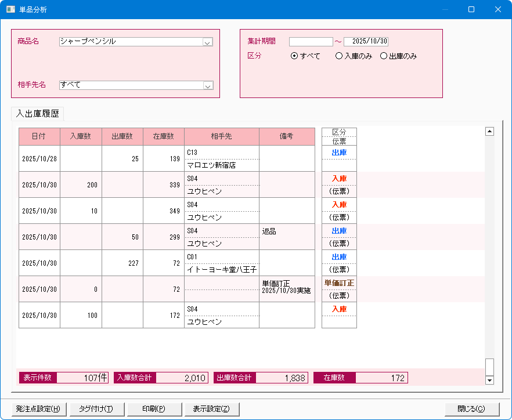
Task: Open the 商品名 dropdown list
Action: tap(207, 42)
